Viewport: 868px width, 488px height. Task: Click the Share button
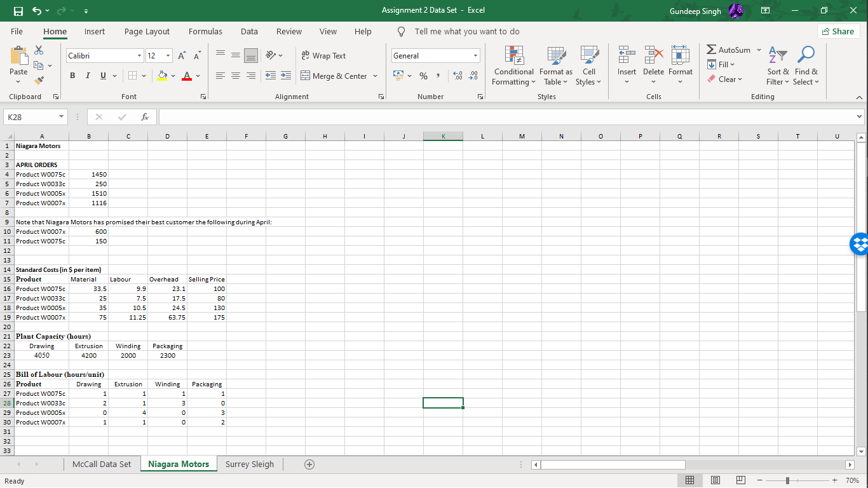pos(838,31)
